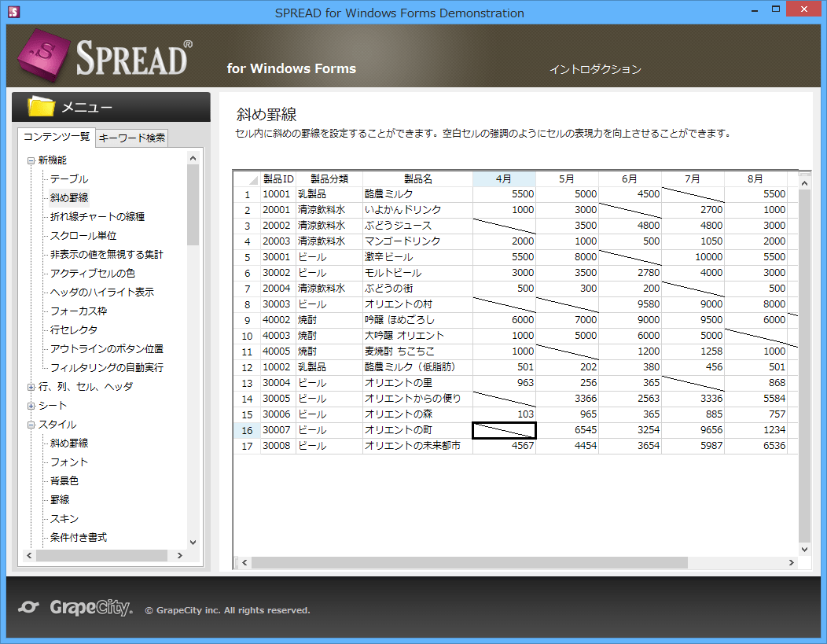Expand the 行、列、セル、ヘッダ tree branch
This screenshot has width=827, height=644.
point(29,386)
